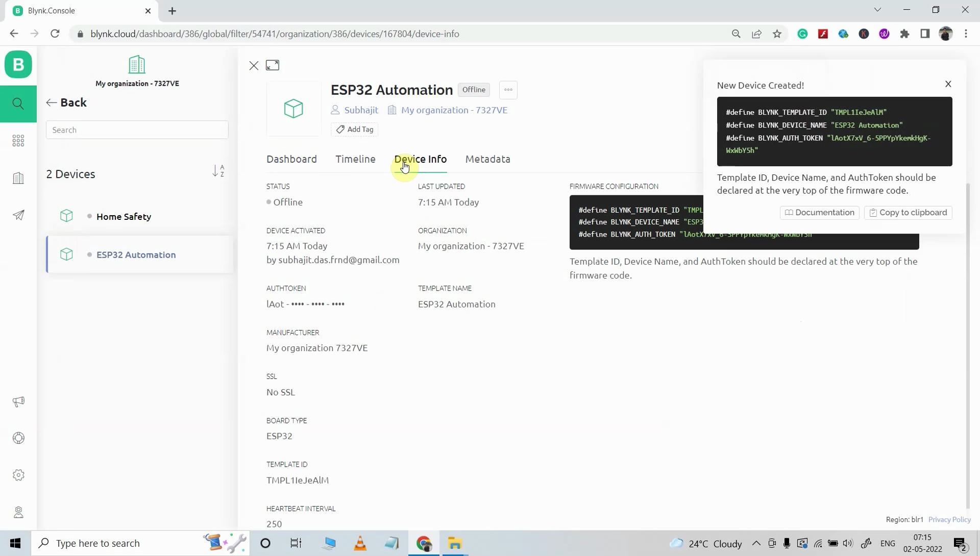980x556 pixels.
Task: Click inside the device Search field
Action: pos(136,130)
